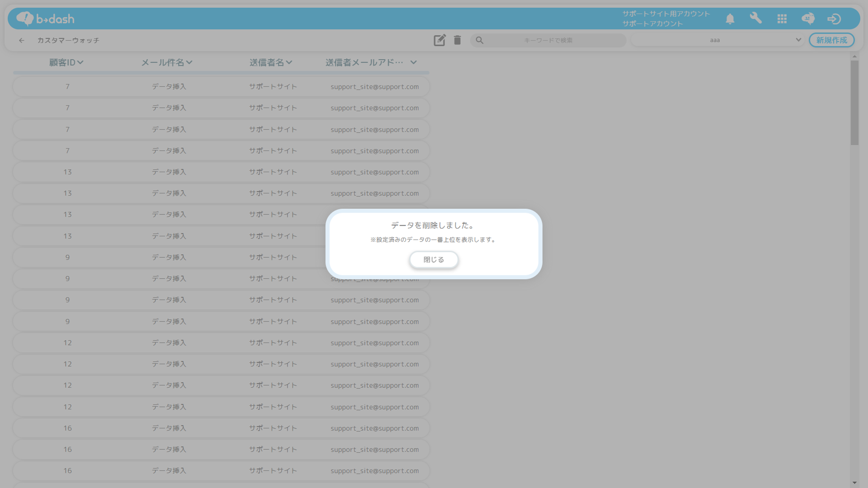Click the edit pencil icon

tap(439, 40)
